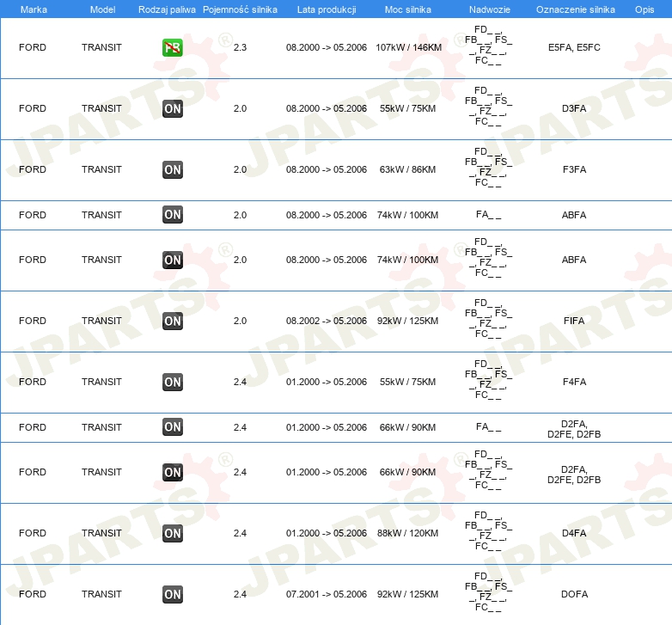Click the ON diesel icon in F3FA row
The width and height of the screenshot is (672, 625).
[x=172, y=169]
